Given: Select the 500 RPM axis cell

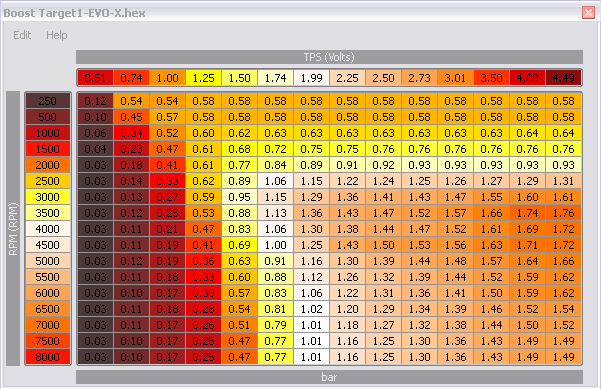Looking at the screenshot, I should click(x=48, y=117).
